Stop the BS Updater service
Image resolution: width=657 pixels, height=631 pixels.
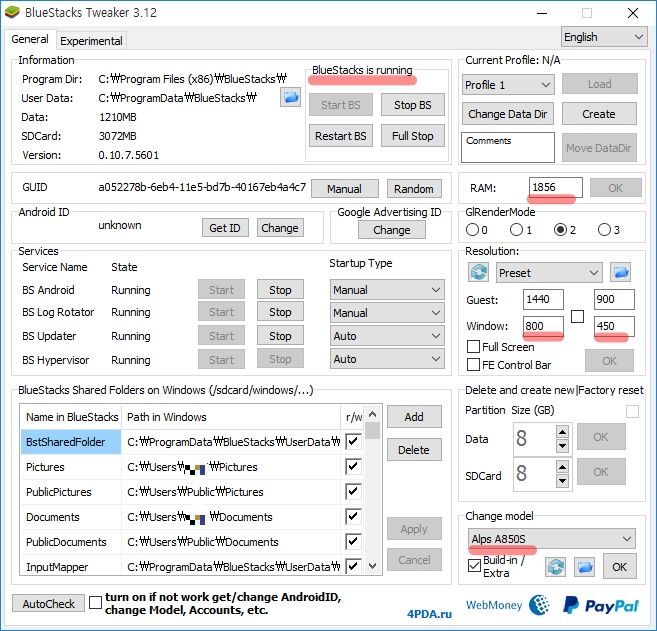(x=280, y=336)
